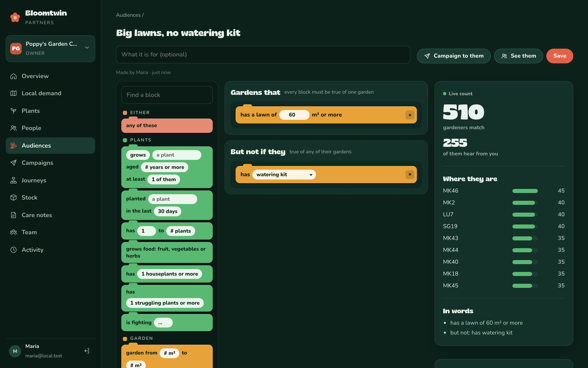Screen dimensions: 588x368
Task: Click the Care notes document icon
Action: [x=14, y=215]
